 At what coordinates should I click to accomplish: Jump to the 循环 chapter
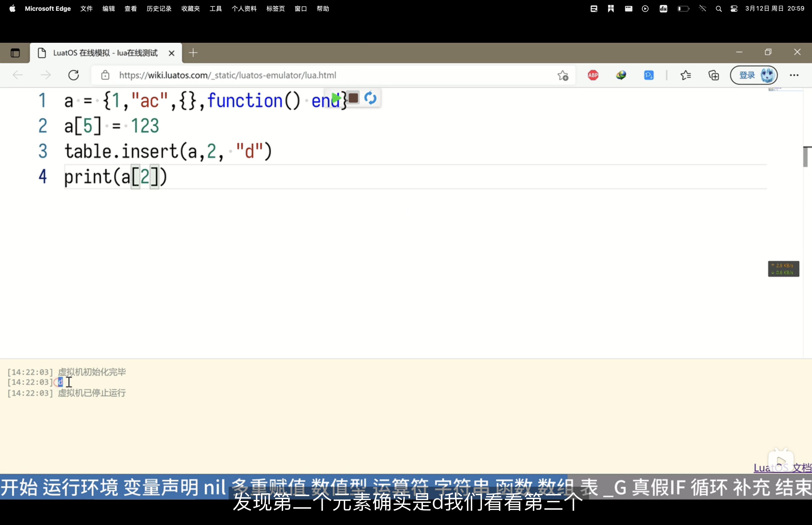[x=709, y=487]
